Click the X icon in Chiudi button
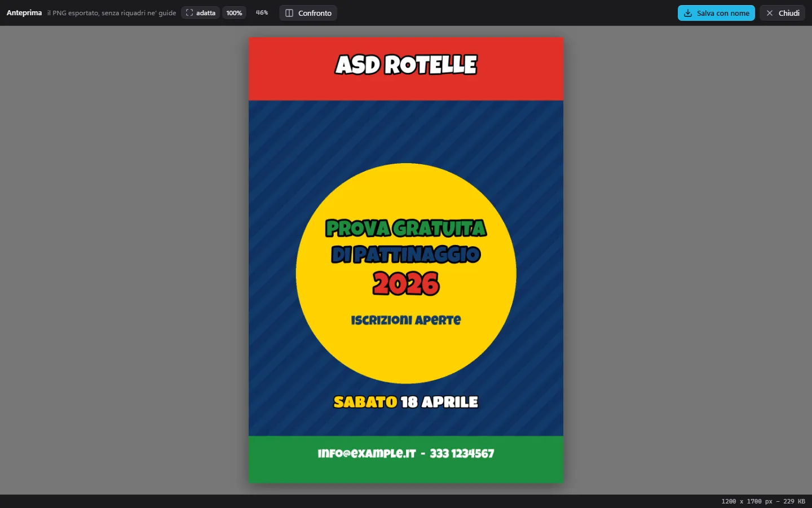Screen dimensions: 812x508 [x=769, y=13]
